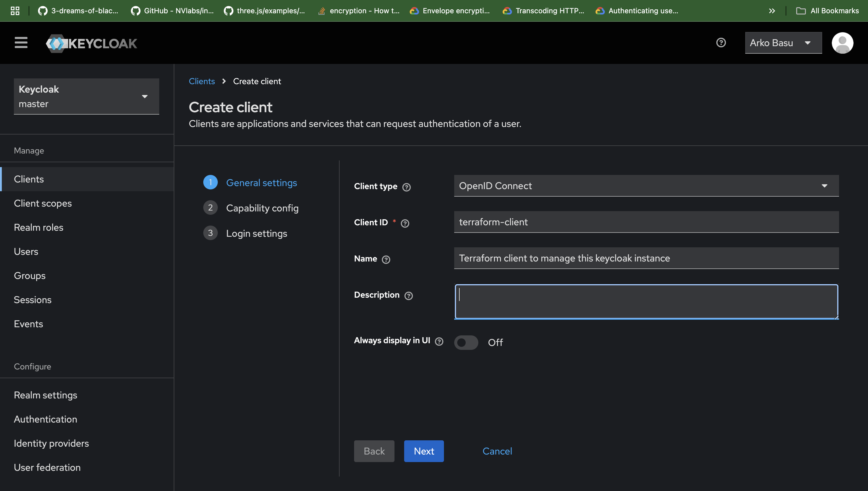Open the Client type help tooltip icon
This screenshot has width=868, height=491.
tap(407, 187)
